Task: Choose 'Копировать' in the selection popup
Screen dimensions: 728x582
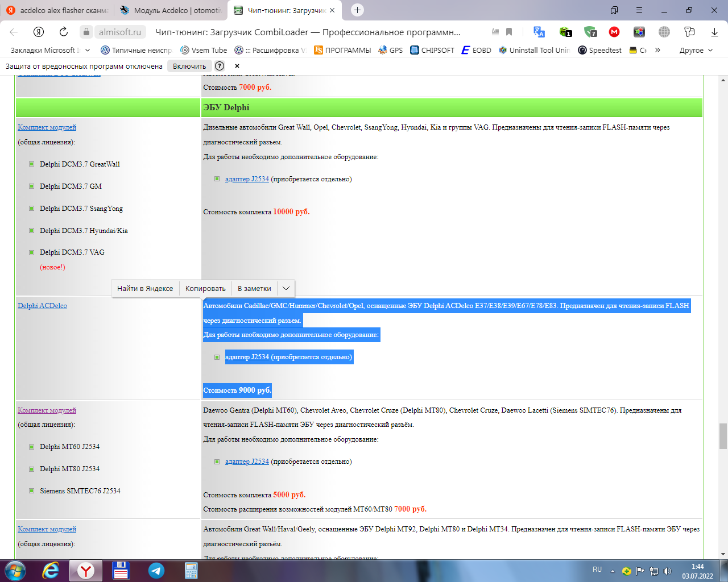Action: click(205, 288)
